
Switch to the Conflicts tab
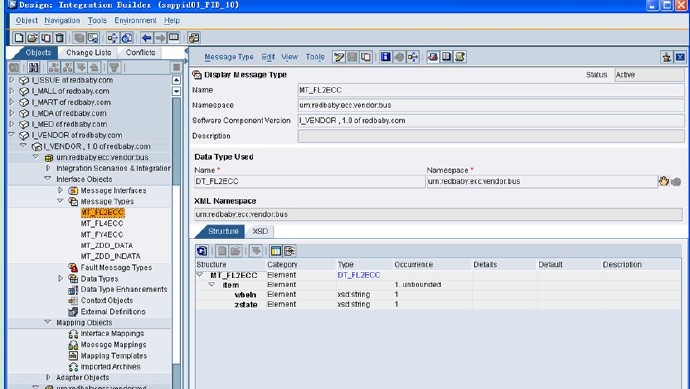pyautogui.click(x=140, y=52)
